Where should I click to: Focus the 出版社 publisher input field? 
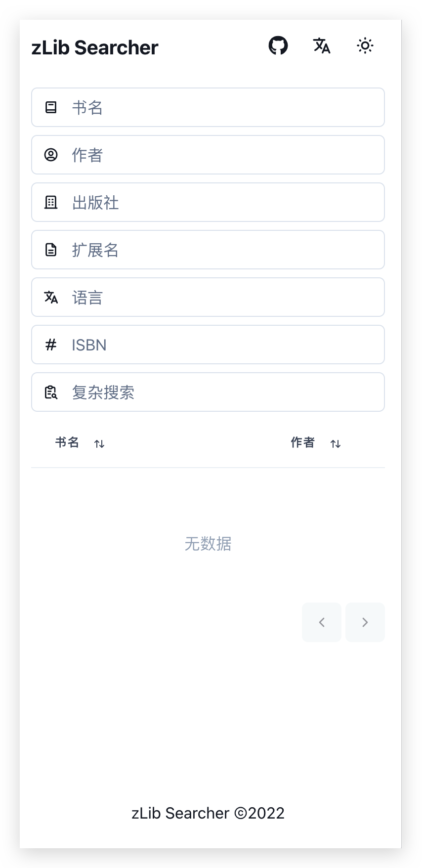point(208,202)
